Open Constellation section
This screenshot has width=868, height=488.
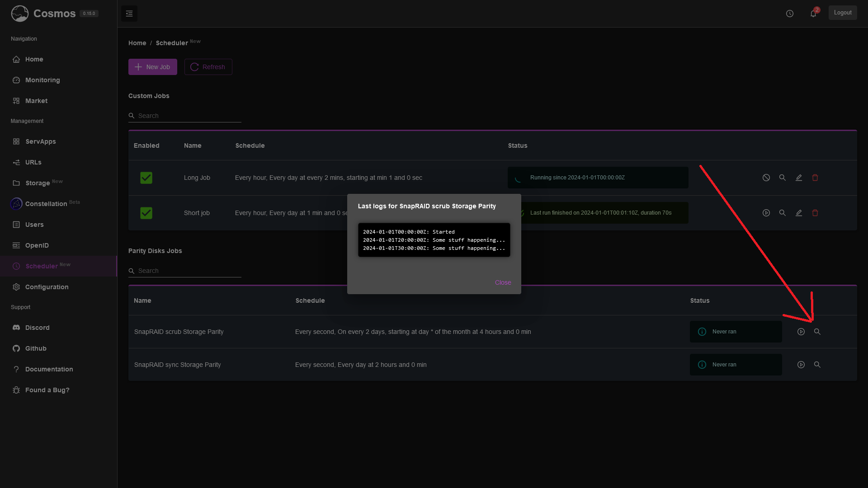tap(59, 204)
